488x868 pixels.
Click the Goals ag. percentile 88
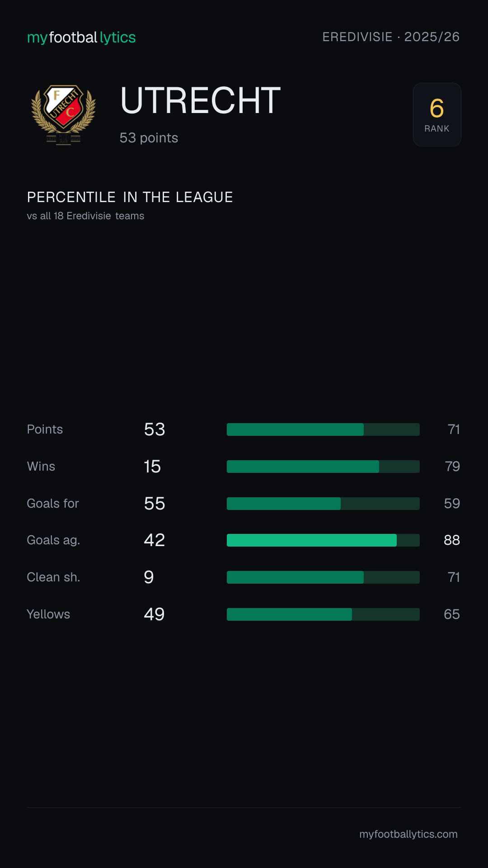pyautogui.click(x=452, y=540)
